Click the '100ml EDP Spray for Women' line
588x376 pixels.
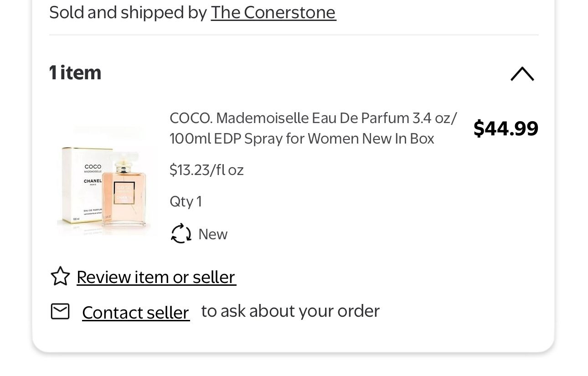click(301, 139)
